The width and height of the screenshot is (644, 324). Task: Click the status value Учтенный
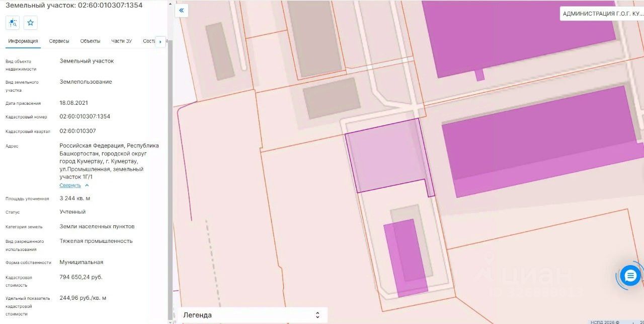(x=72, y=212)
